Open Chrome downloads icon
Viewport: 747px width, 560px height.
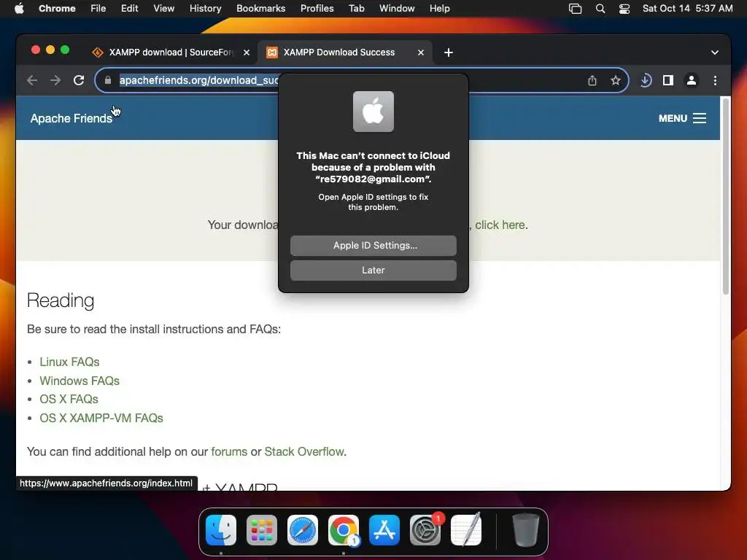click(646, 80)
